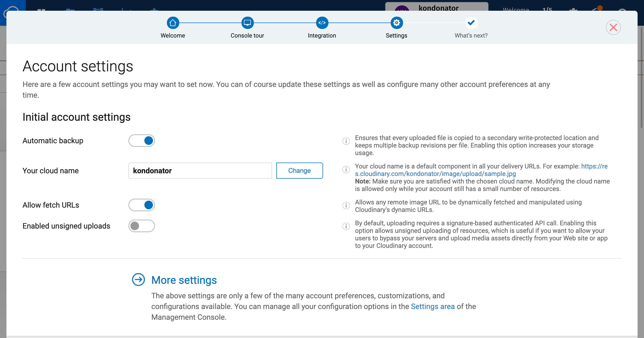This screenshot has width=644, height=338.
Task: Click info icon beside unsigned uploads description
Action: [x=346, y=226]
